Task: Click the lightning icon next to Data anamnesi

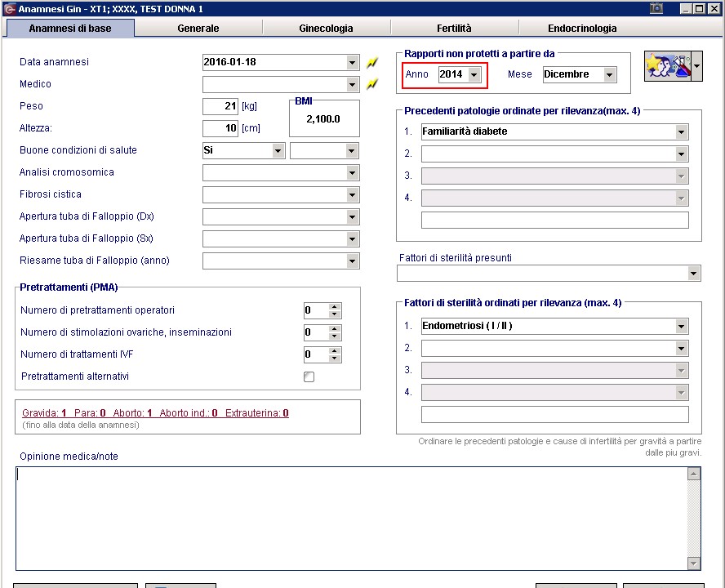Action: [371, 62]
